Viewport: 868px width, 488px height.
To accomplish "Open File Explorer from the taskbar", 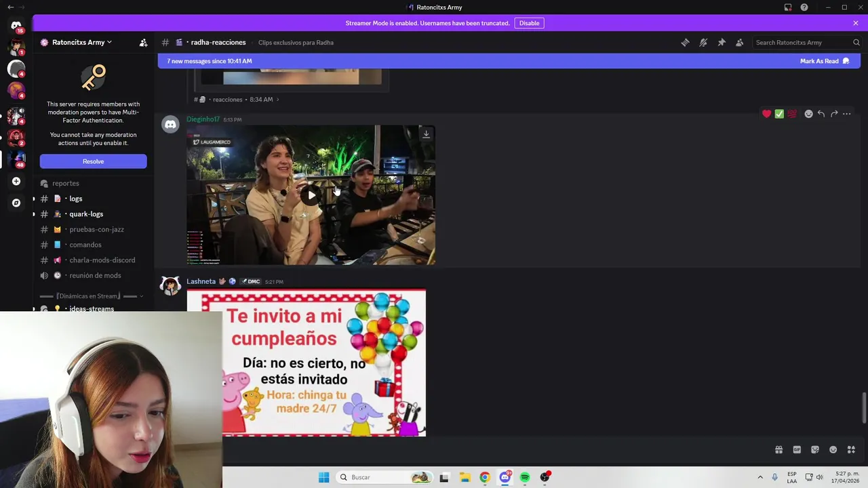I will (465, 477).
